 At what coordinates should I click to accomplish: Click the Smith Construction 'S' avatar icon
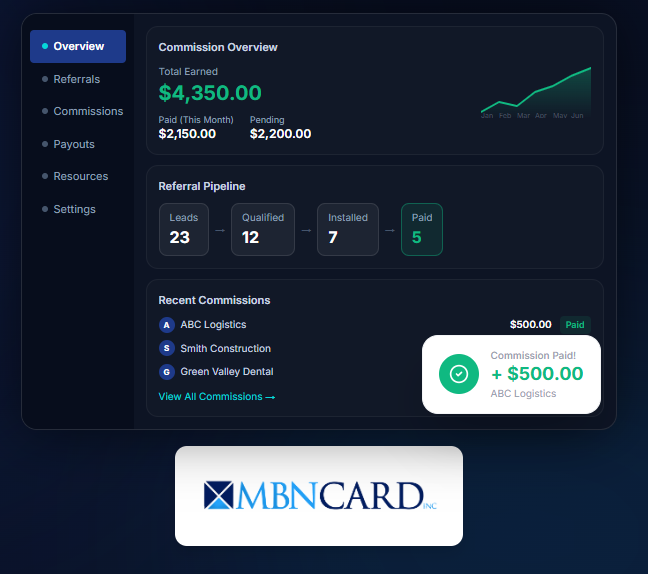click(166, 348)
